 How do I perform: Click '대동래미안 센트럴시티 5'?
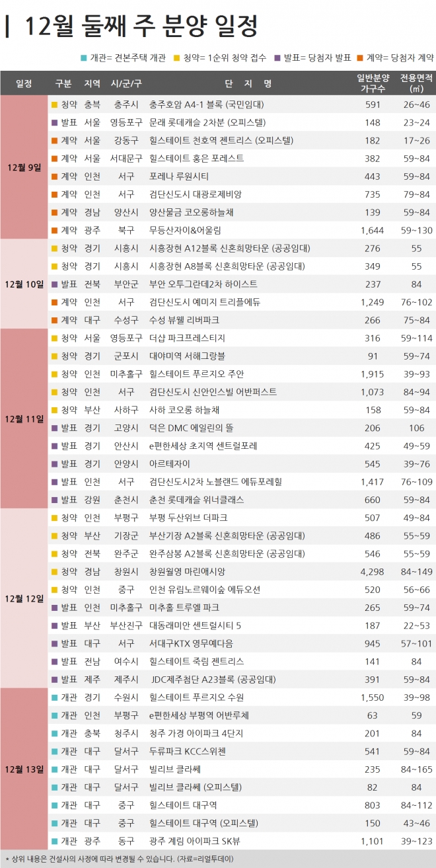tap(196, 625)
